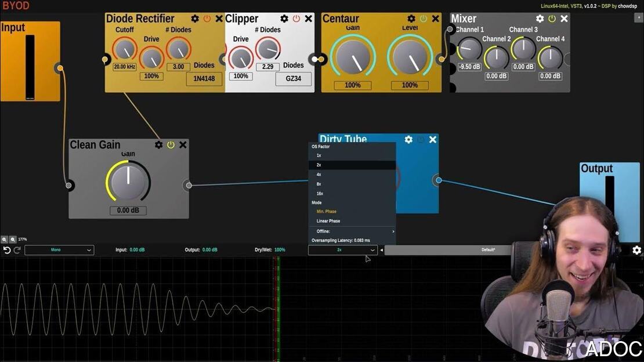The image size is (644, 362).
Task: Remove the Mixer module
Action: click(x=564, y=19)
